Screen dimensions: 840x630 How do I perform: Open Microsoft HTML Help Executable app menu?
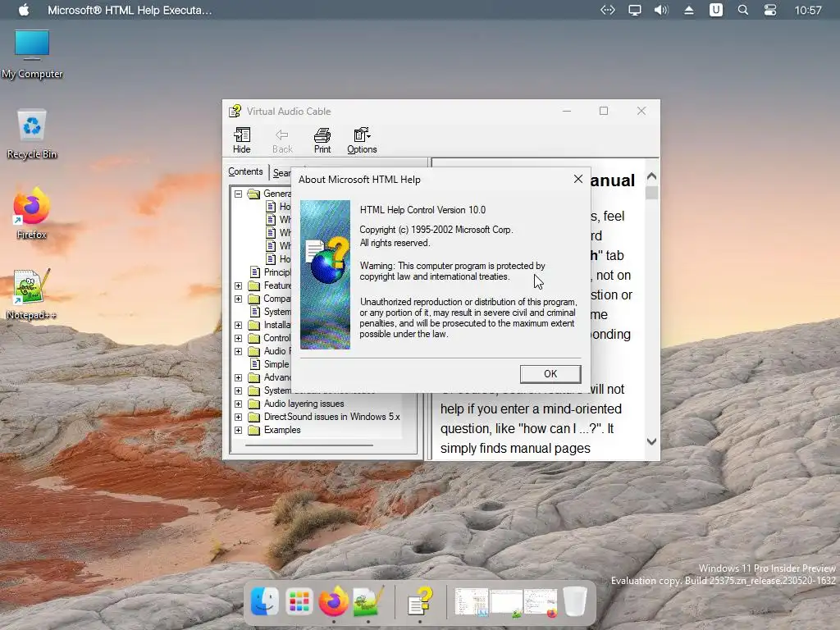click(x=130, y=10)
